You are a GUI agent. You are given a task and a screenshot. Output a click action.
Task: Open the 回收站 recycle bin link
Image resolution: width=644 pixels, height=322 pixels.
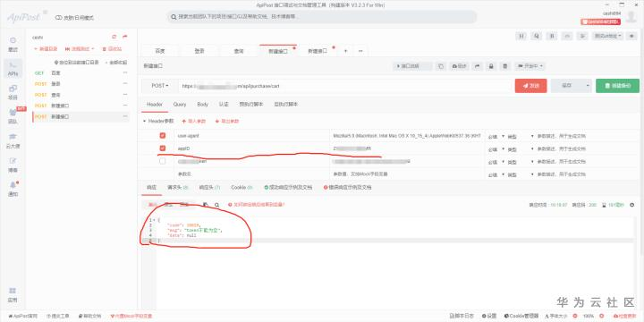pyautogui.click(x=112, y=48)
